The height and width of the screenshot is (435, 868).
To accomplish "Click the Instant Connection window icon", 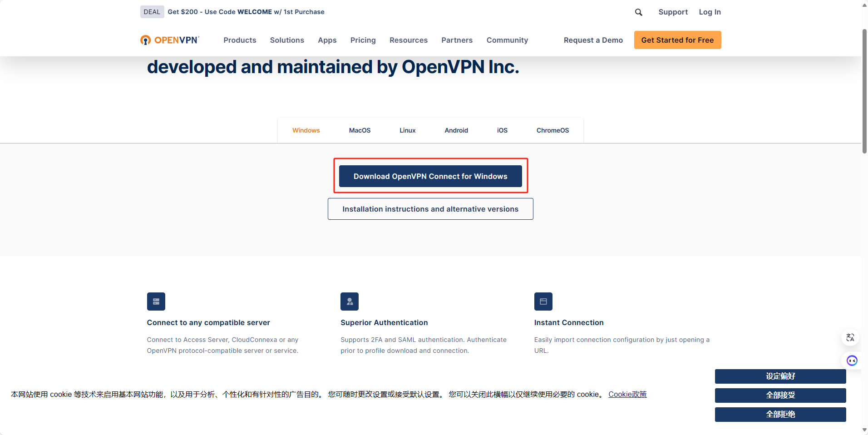I will click(543, 302).
